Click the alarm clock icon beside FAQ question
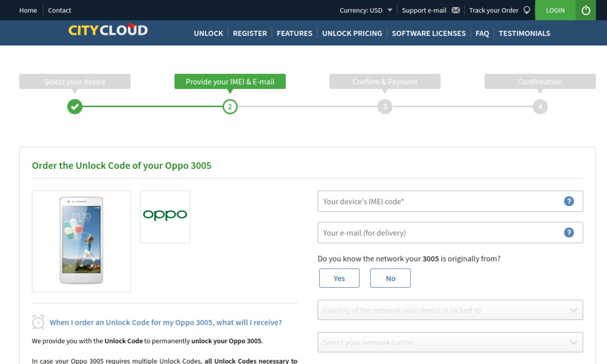 click(38, 322)
